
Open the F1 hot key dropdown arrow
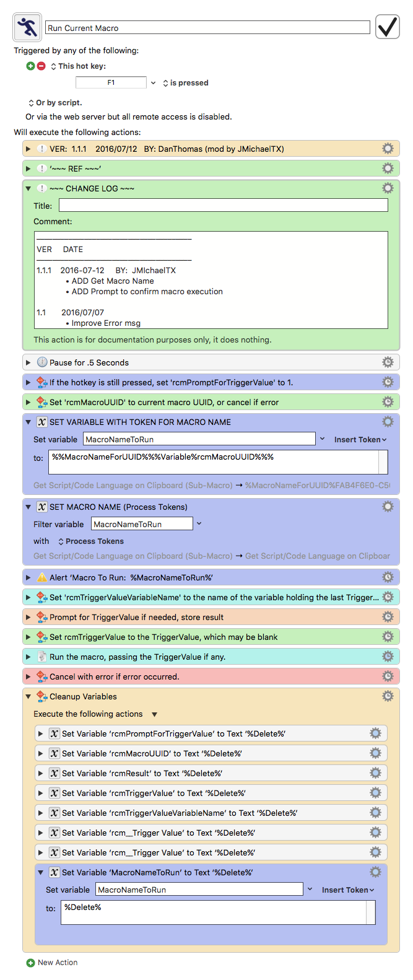click(153, 82)
